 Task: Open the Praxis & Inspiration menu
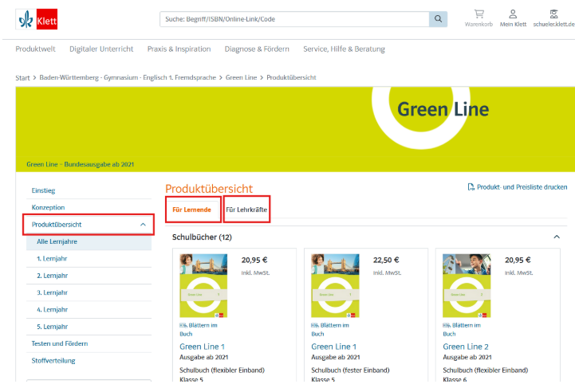(179, 49)
